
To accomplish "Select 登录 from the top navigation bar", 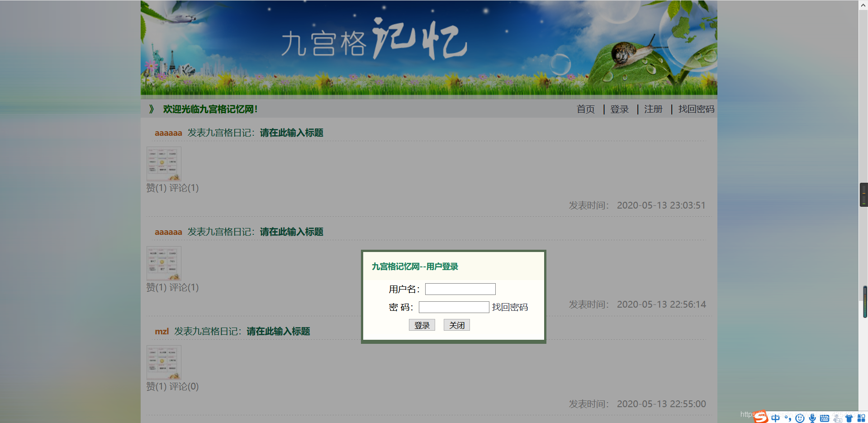I will coord(619,109).
